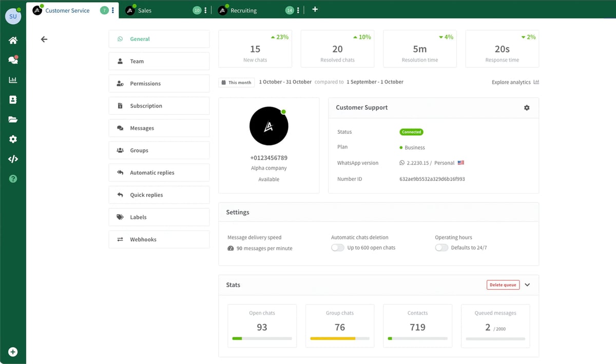Click the Delete queue button
The image size is (616, 364).
pyautogui.click(x=503, y=285)
